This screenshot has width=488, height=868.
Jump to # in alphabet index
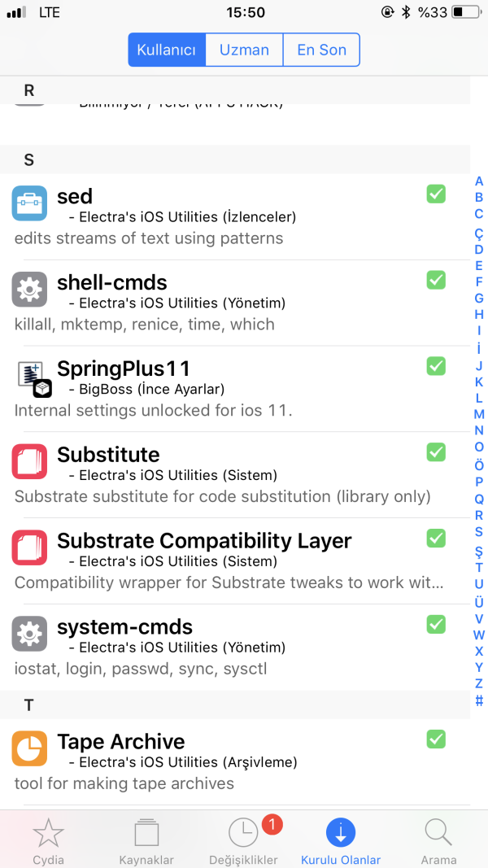(479, 700)
